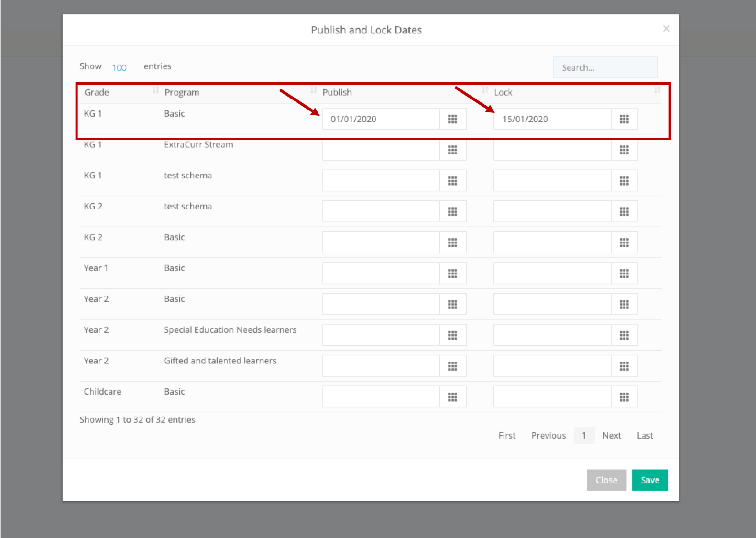Open Publish calendar for KG 2 test schema

pos(452,212)
